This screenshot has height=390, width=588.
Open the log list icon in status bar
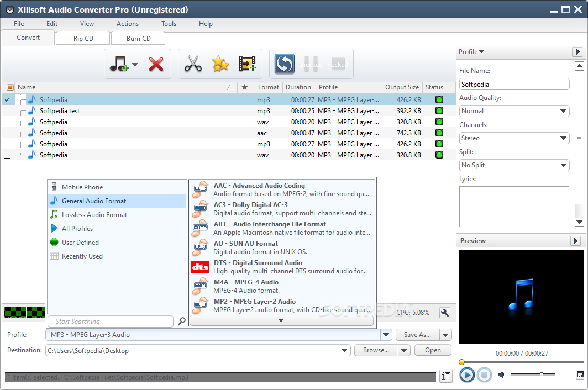pos(447,376)
